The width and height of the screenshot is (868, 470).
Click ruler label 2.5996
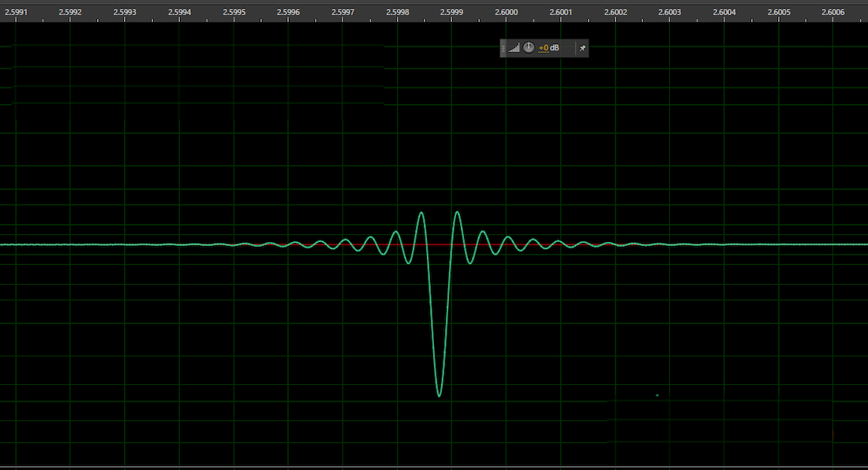(288, 12)
